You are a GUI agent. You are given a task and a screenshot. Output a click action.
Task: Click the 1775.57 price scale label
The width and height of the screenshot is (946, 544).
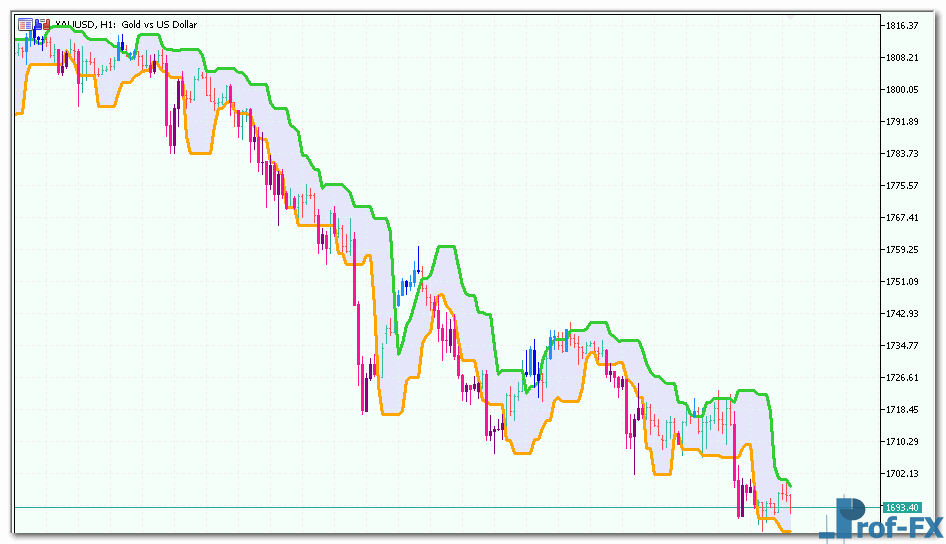pos(901,186)
